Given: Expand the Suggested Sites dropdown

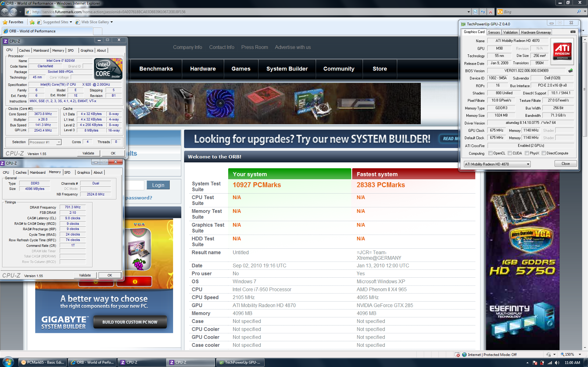Looking at the screenshot, I should coord(71,22).
